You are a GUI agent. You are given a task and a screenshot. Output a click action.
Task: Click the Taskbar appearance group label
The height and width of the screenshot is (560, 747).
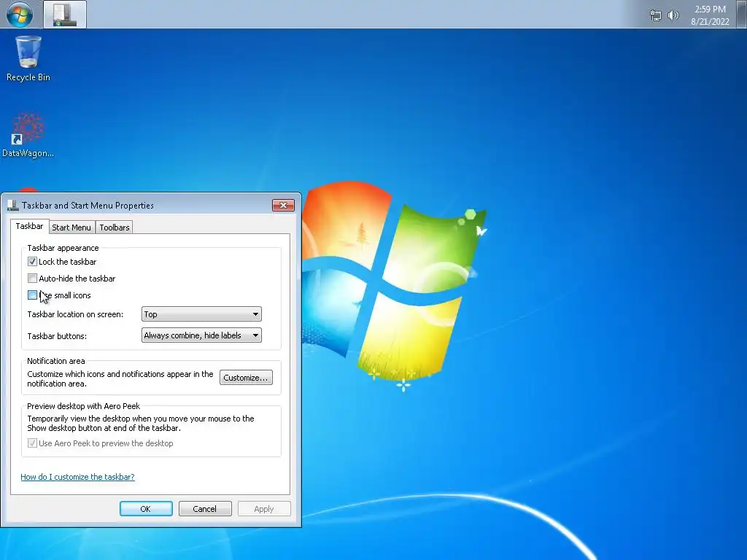[63, 248]
